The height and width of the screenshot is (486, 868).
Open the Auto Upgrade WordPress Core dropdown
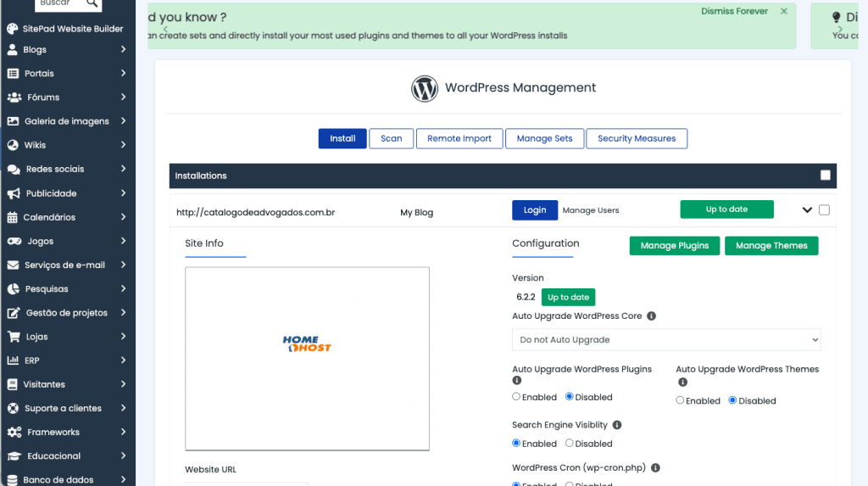click(x=666, y=340)
